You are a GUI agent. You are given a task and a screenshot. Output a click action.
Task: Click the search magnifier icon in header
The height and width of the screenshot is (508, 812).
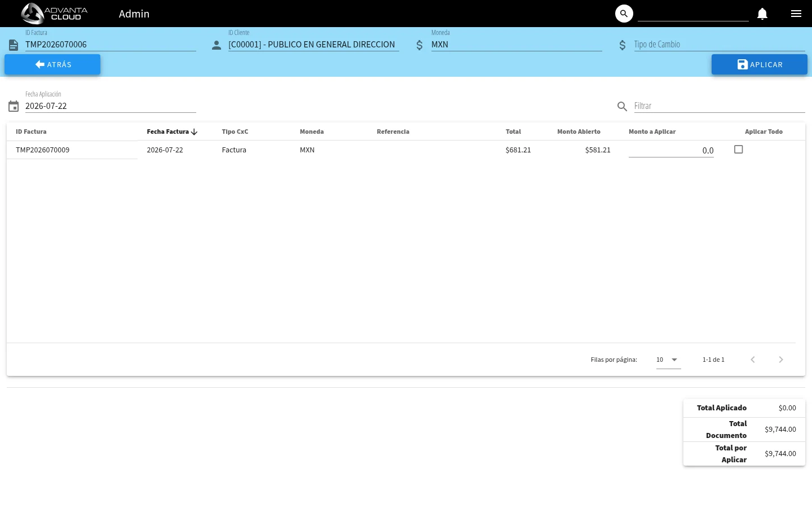tap(624, 14)
